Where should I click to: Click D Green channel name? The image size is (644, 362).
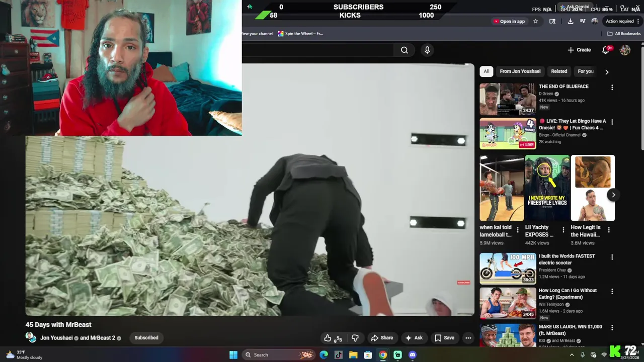(x=546, y=94)
